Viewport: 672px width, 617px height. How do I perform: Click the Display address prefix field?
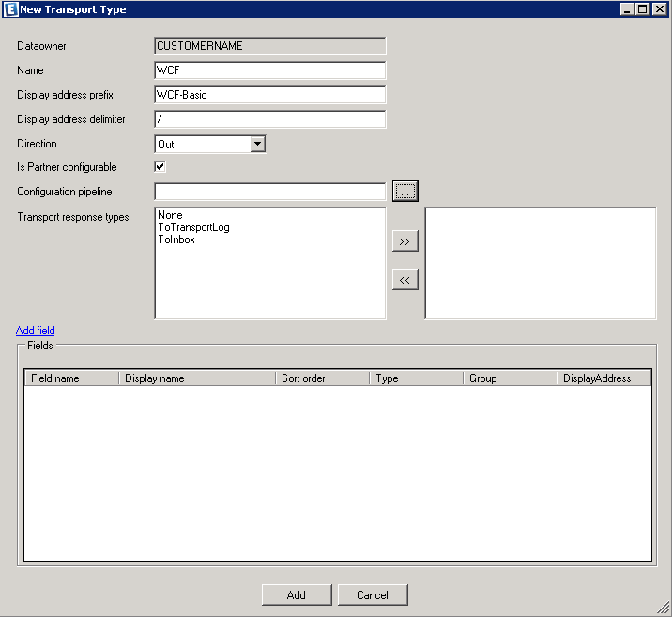[x=269, y=95]
